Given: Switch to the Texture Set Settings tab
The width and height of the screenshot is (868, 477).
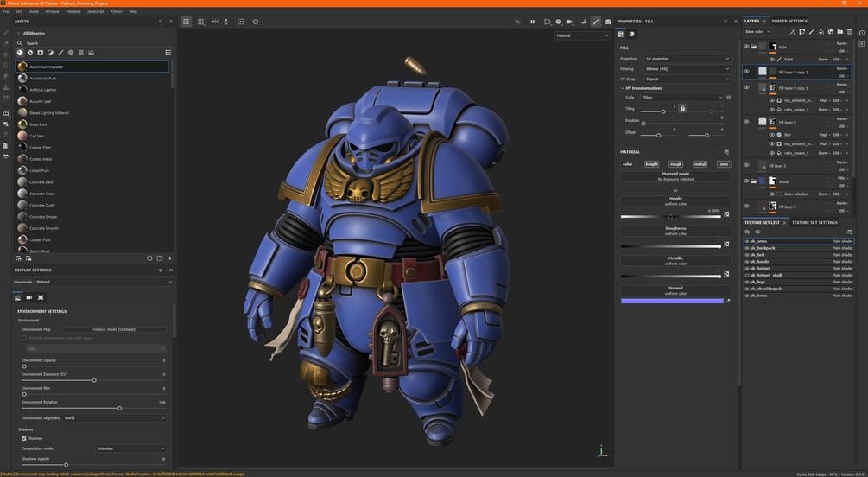Looking at the screenshot, I should pos(814,223).
